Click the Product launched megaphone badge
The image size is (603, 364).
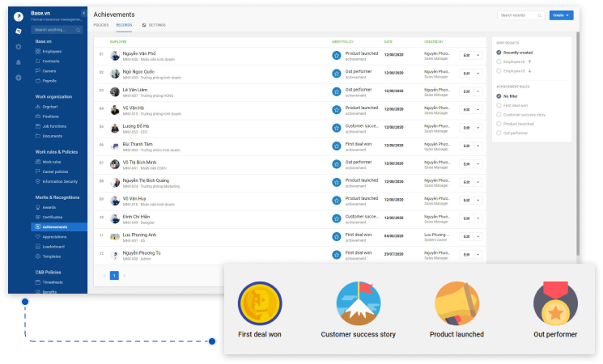pos(457,303)
